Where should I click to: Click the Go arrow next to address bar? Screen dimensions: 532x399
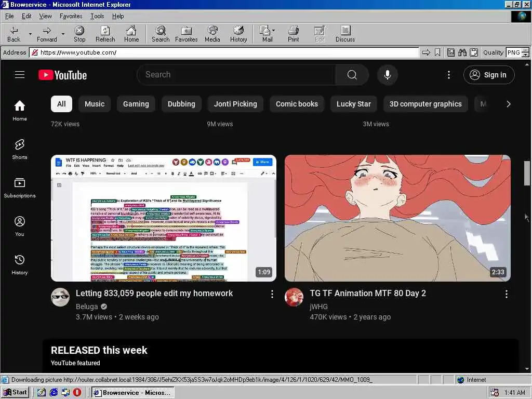426,52
